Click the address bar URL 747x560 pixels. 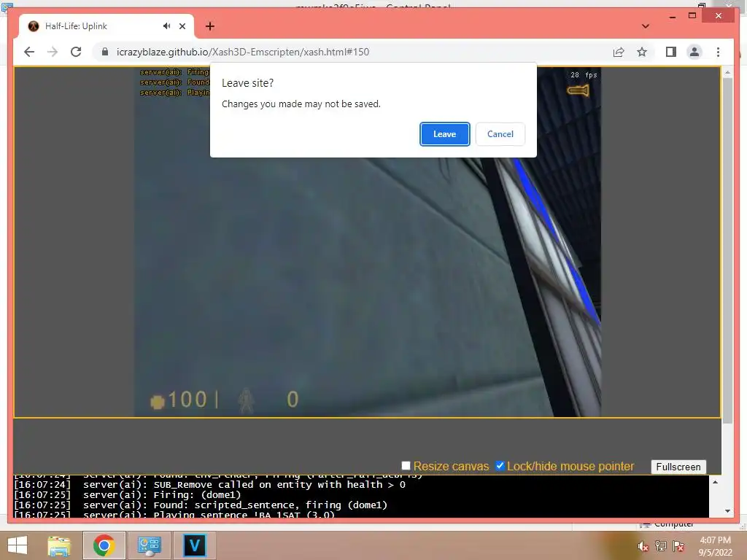242,52
